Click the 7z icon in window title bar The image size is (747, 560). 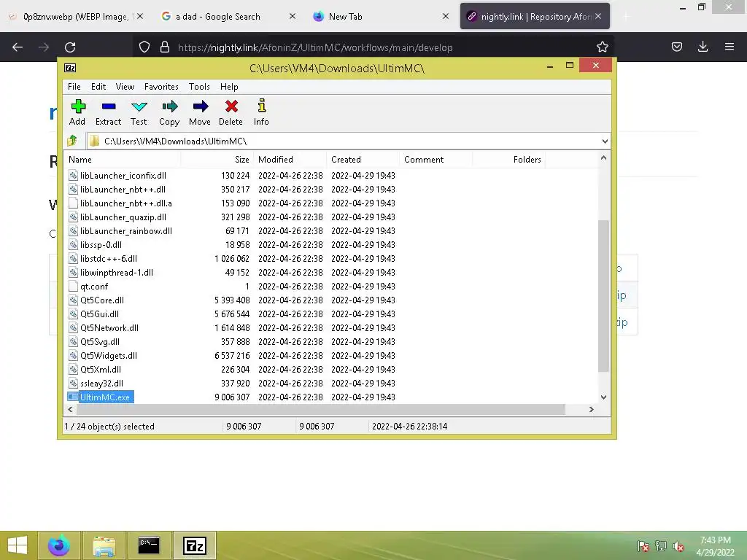coord(70,68)
